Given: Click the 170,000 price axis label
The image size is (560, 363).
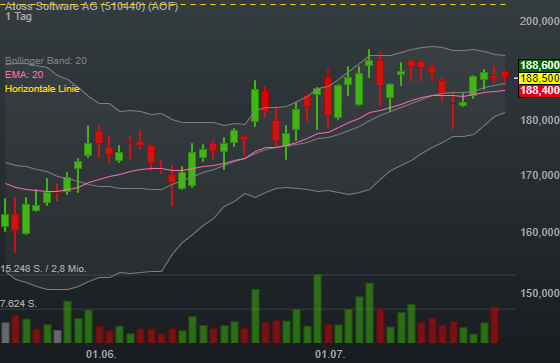Looking at the screenshot, I should [540, 175].
